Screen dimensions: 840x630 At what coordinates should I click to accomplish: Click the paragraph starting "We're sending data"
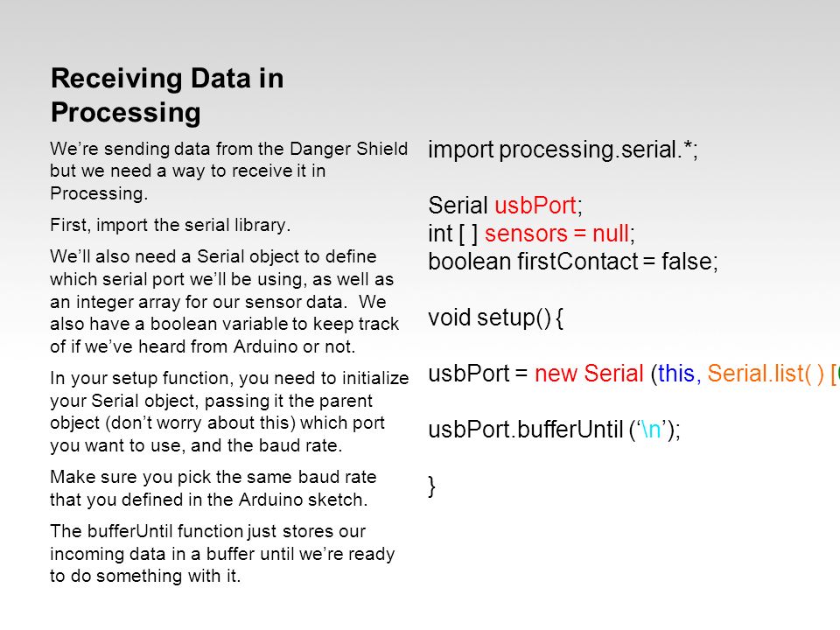point(228,171)
